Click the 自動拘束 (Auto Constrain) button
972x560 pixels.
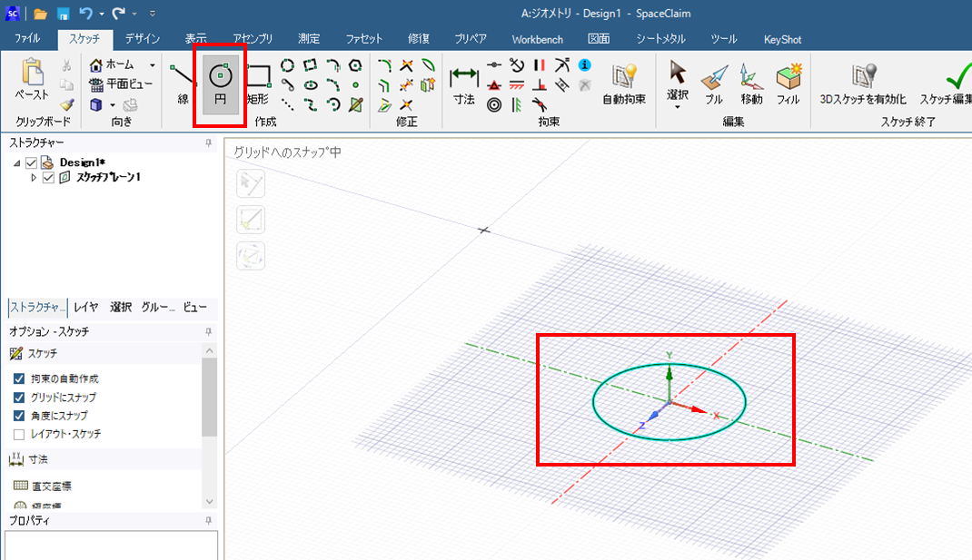[623, 84]
